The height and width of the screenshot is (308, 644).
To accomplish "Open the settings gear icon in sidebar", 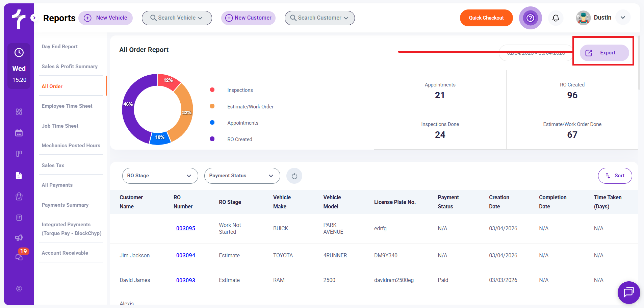I will [19, 288].
